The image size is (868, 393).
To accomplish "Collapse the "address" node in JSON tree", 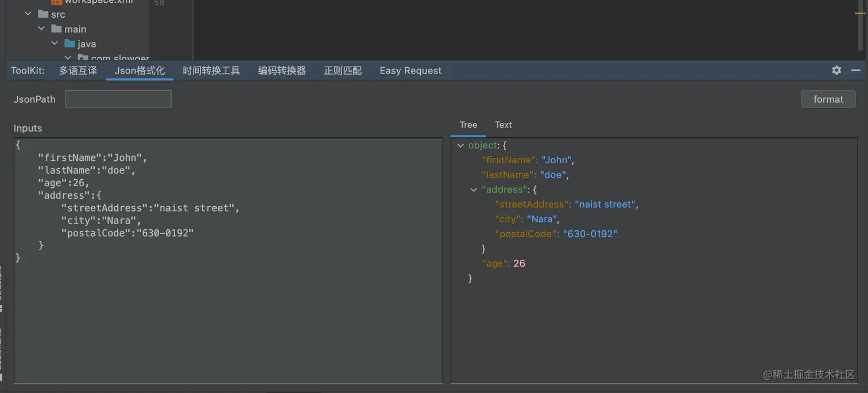I will 474,190.
